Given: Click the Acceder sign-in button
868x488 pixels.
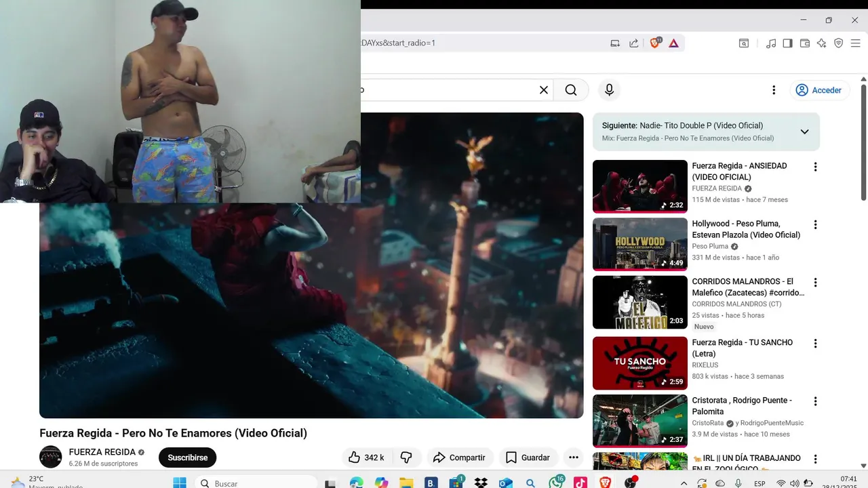Looking at the screenshot, I should [x=818, y=90].
